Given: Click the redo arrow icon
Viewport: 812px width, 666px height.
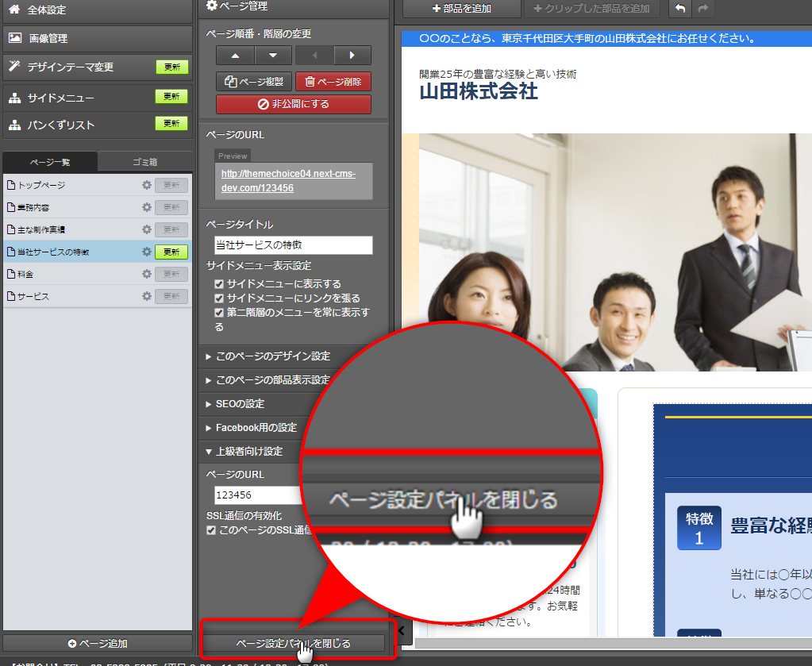Looking at the screenshot, I should pyautogui.click(x=702, y=9).
